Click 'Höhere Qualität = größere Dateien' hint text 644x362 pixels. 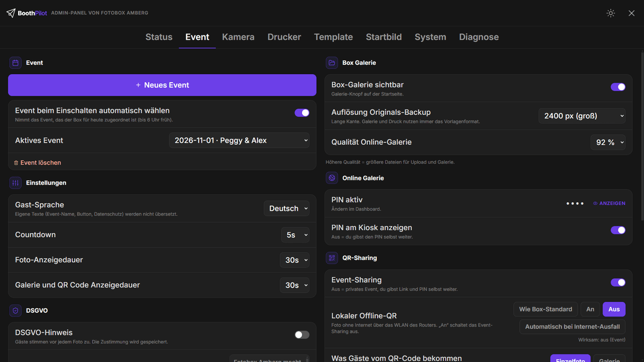point(390,162)
